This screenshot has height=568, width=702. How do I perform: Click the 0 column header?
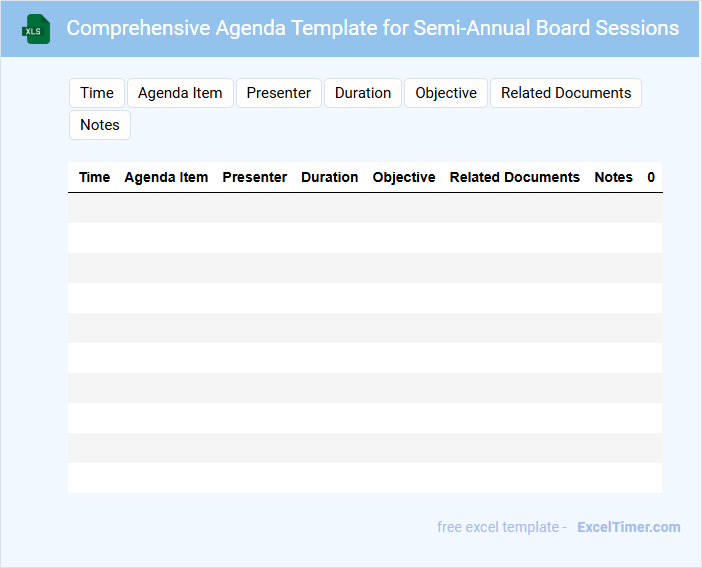pyautogui.click(x=651, y=177)
